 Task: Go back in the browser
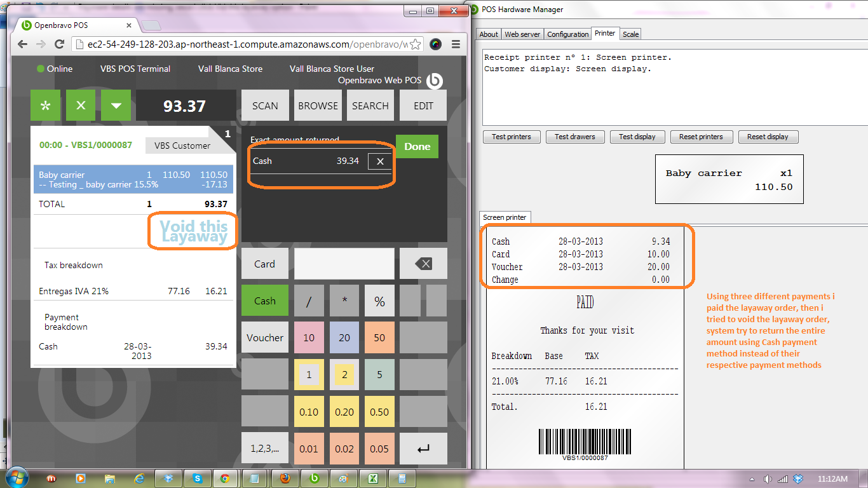(x=22, y=44)
